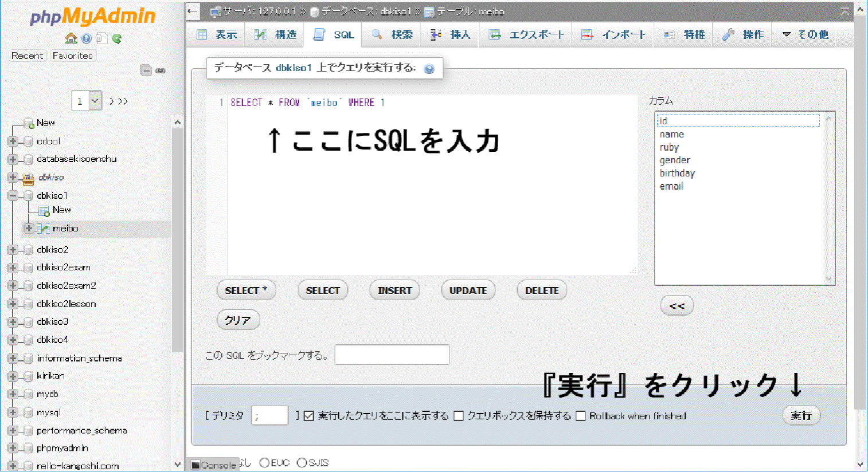Open the その他 more tabs menu

pyautogui.click(x=806, y=34)
